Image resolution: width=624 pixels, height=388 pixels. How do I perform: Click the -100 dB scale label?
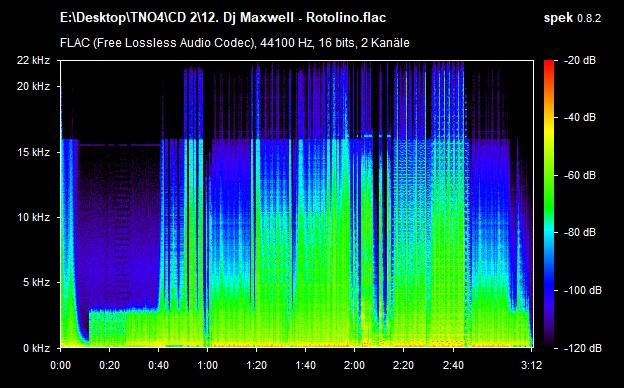[583, 291]
